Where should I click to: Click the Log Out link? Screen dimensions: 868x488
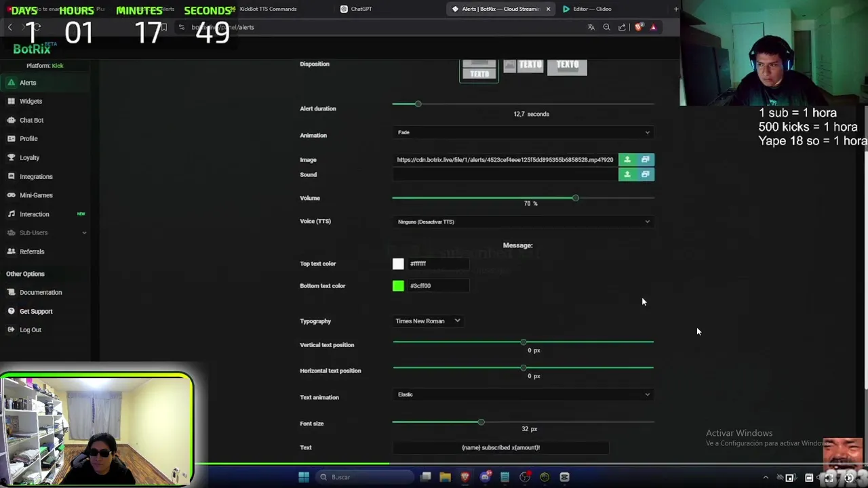pyautogui.click(x=31, y=329)
